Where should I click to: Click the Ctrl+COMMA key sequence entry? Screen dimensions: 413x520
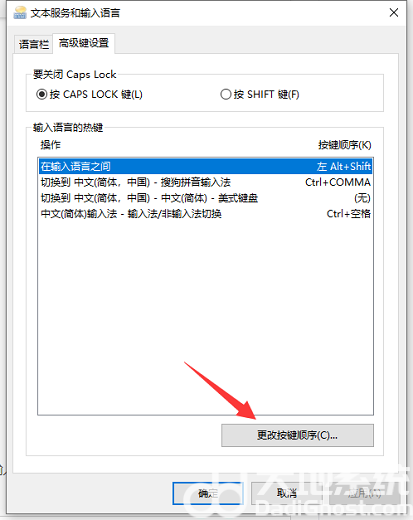pyautogui.click(x=338, y=182)
